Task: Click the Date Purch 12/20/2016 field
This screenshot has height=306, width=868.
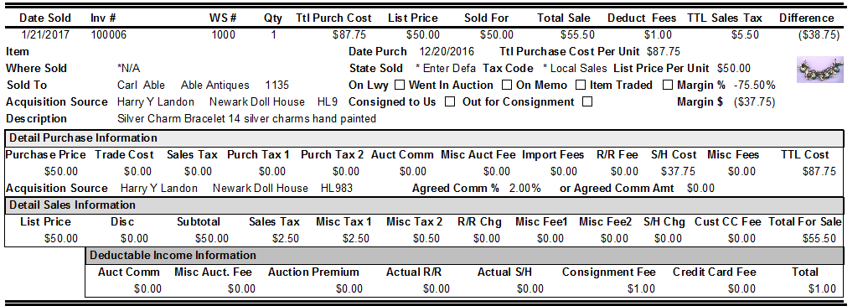Action: [447, 52]
